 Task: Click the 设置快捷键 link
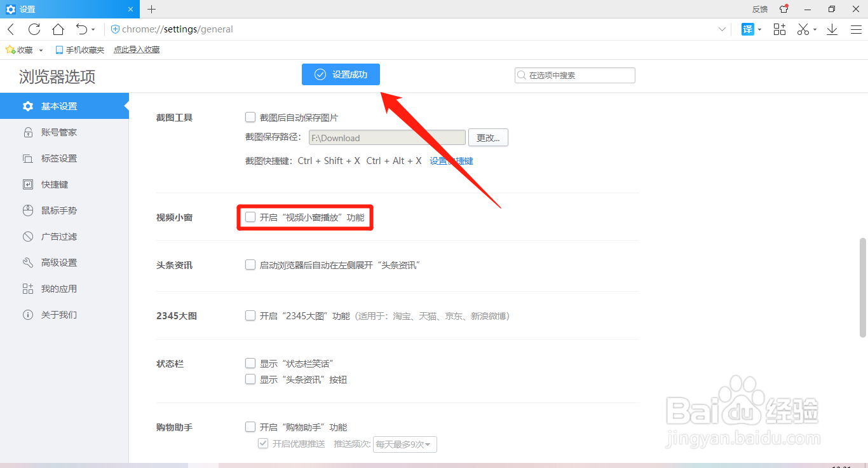(451, 161)
